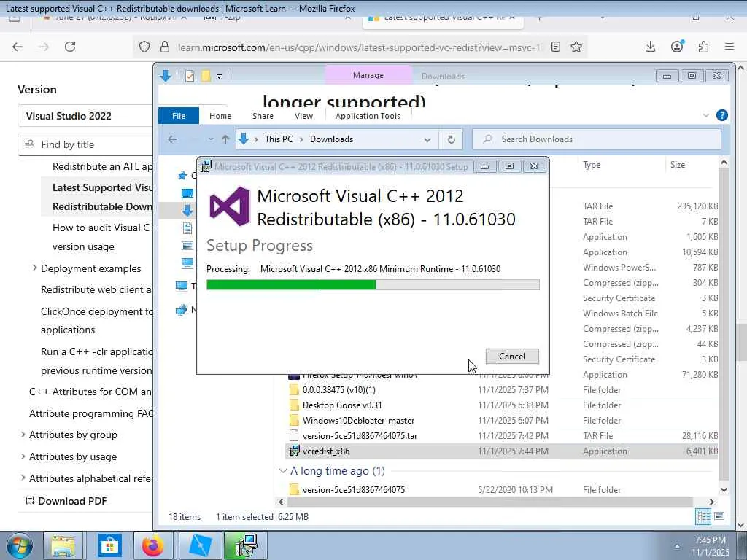This screenshot has width=747, height=560.
Task: Go back in File Explorer navigation
Action: (172, 139)
